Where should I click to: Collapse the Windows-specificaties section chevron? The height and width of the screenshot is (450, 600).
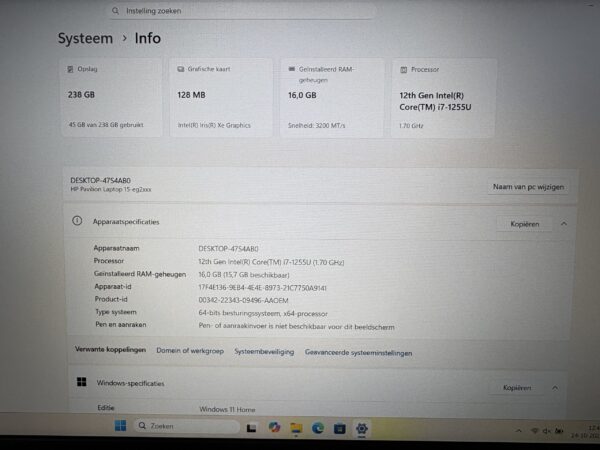pos(555,388)
